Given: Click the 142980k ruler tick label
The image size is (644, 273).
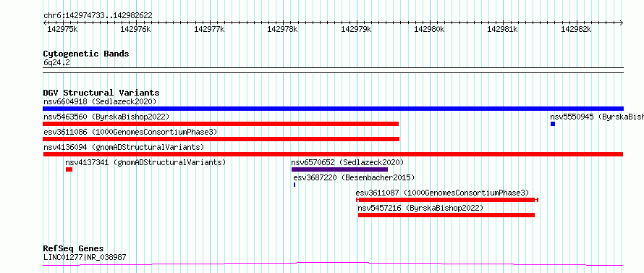Looking at the screenshot, I should point(429,29).
